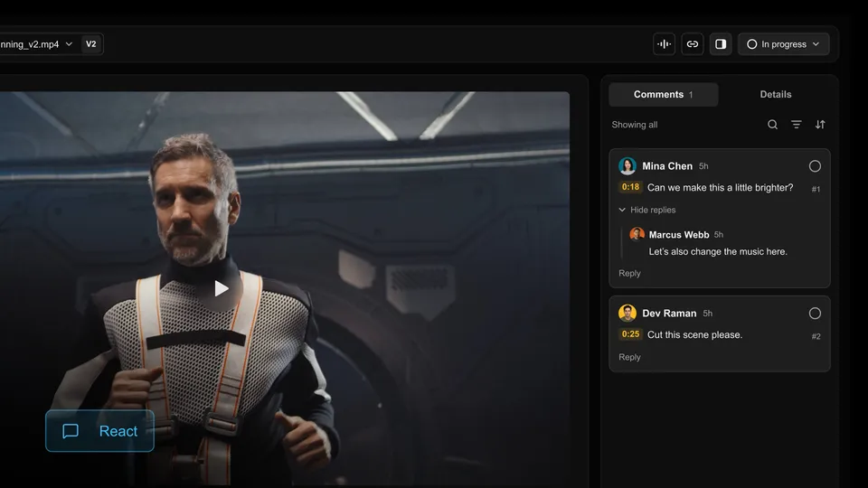Search comments with the magnifier icon
868x488 pixels.
772,125
